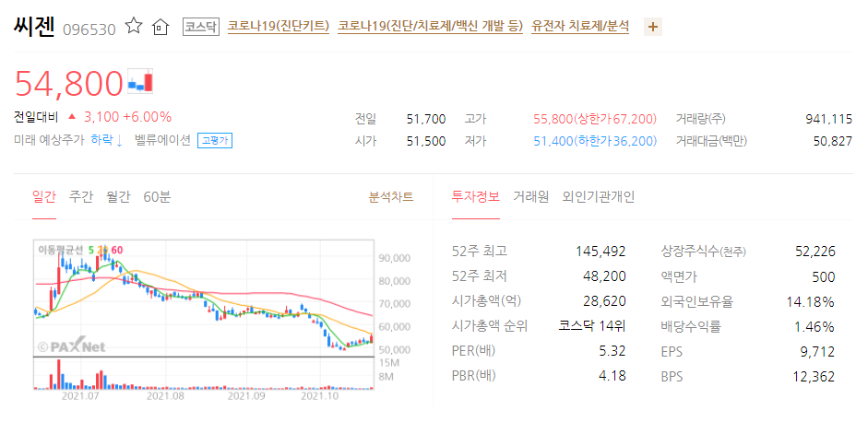868x422 pixels.
Task: Open the candlestick mini-chart icon beside price
Action: [140, 81]
